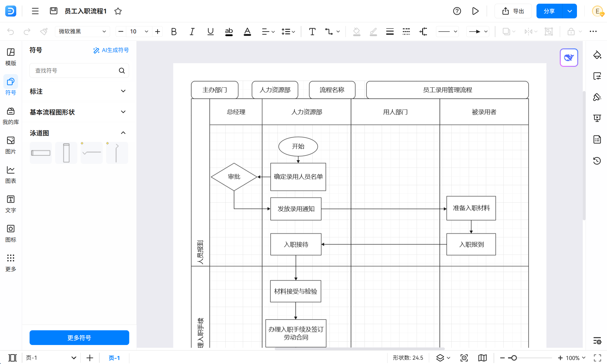Click the 查找符号 search field
Screen dimensions: 607x364
click(79, 70)
